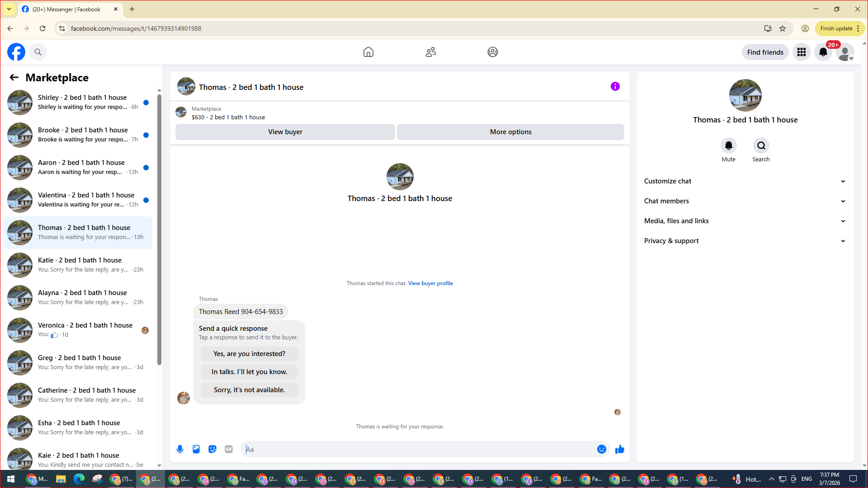The width and height of the screenshot is (868, 488).
Task: Open Shirley's 2 bed 1 bath chat
Action: 78,103
